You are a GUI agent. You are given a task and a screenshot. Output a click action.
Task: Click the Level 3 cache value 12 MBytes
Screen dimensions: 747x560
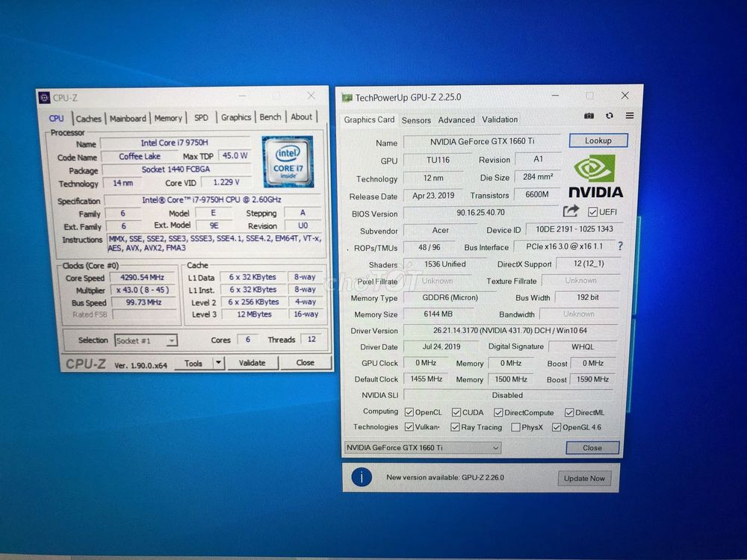(x=254, y=314)
